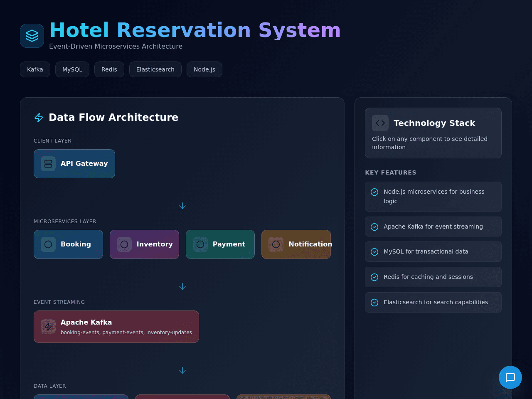This screenshot has width=532, height=399.
Task: Click the Booking card circle icon
Action: point(48,244)
